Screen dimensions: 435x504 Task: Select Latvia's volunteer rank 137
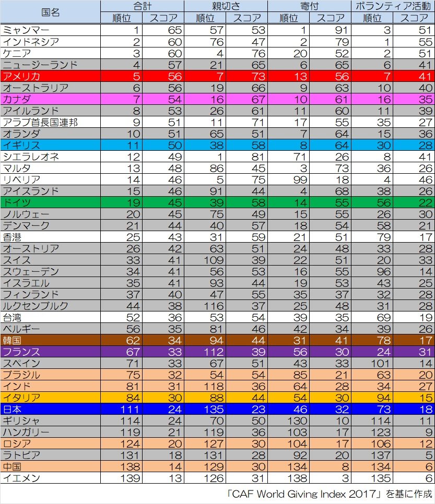[381, 455]
